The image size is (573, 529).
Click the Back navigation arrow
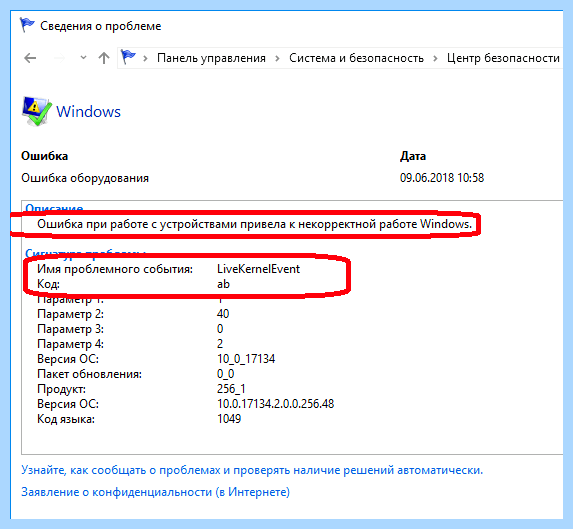(x=30, y=58)
